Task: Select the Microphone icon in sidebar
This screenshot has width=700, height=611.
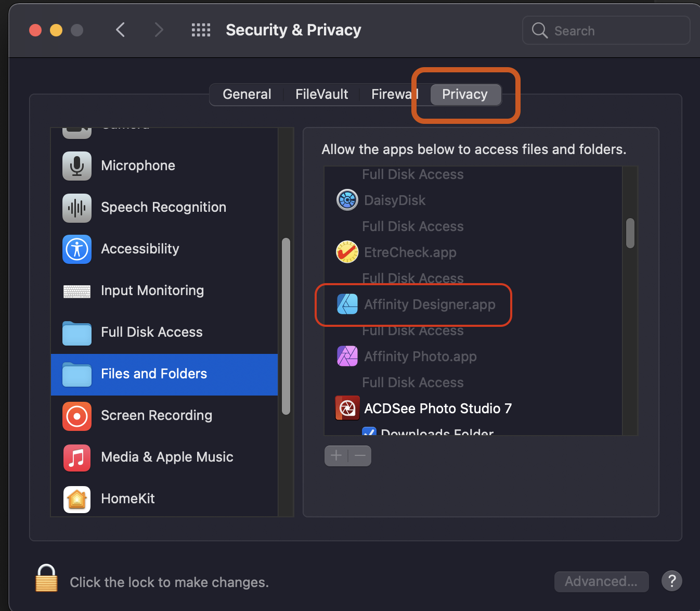Action: pyautogui.click(x=77, y=166)
